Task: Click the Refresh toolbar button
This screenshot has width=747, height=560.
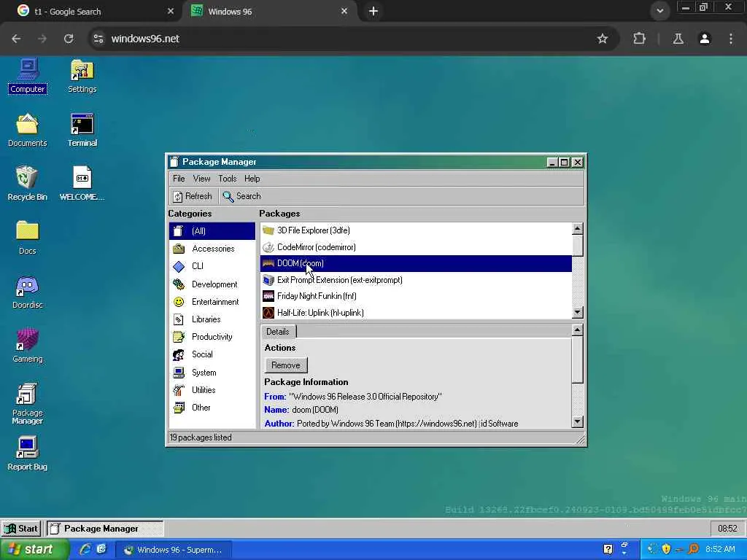Action: pos(193,196)
